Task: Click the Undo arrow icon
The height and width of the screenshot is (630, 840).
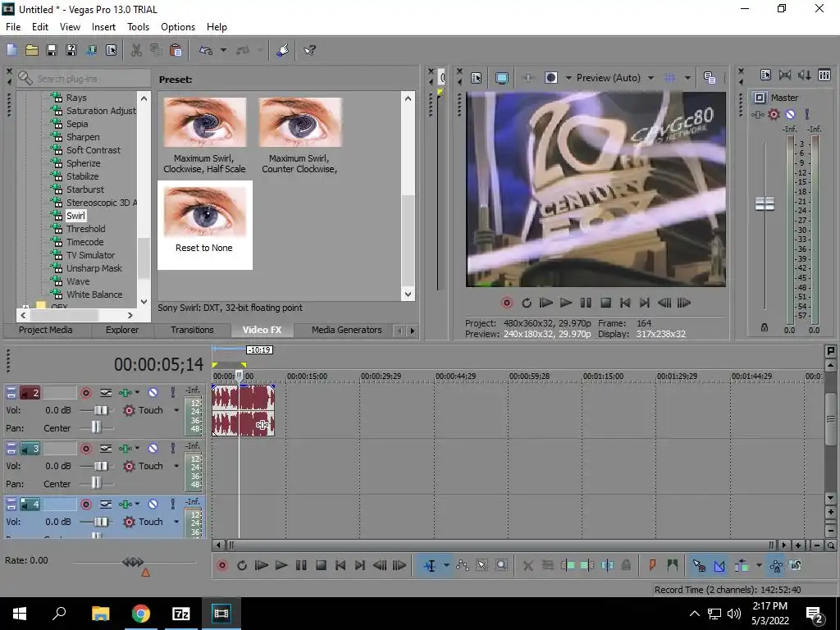Action: click(x=206, y=50)
